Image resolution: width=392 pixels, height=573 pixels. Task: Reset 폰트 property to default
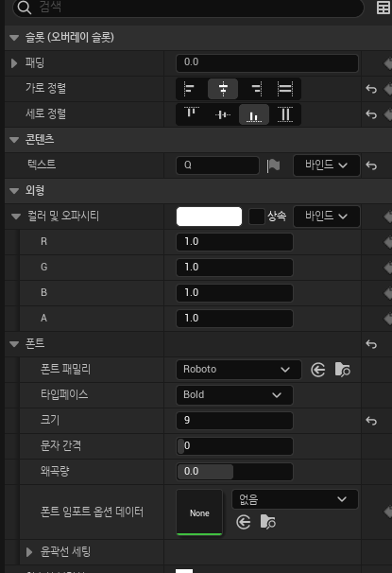pos(371,344)
